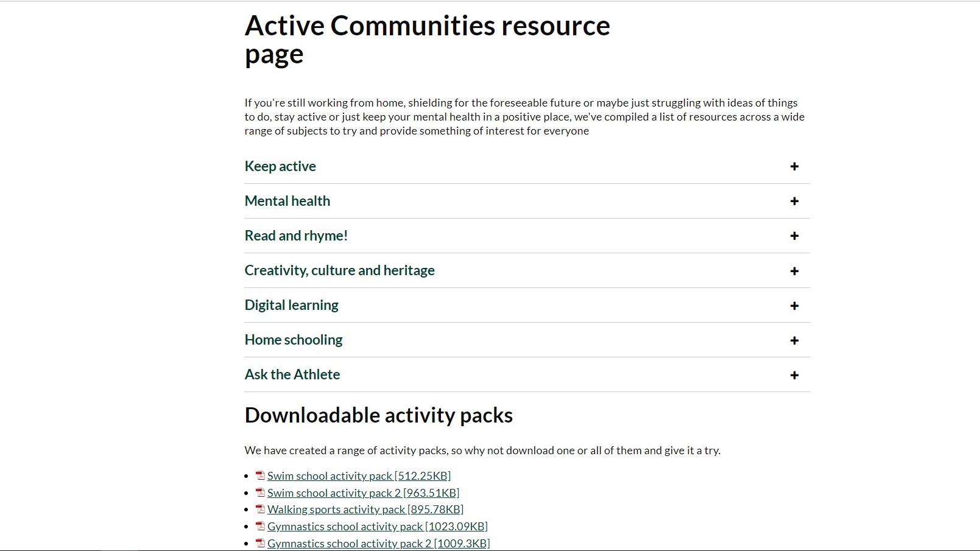
Task: Open the Digital learning section title
Action: click(x=292, y=305)
